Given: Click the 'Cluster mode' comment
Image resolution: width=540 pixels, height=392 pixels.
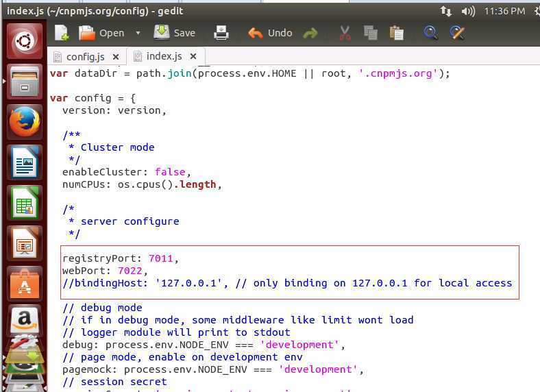Looking at the screenshot, I should pos(117,147).
